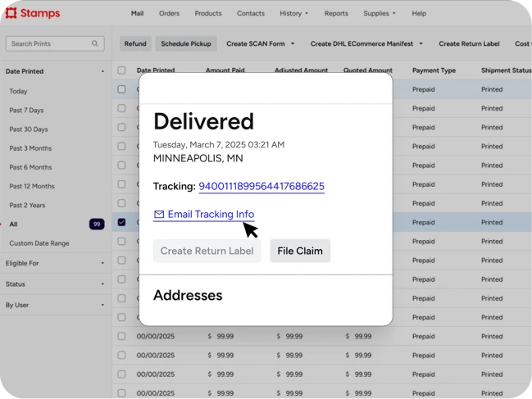Screen dimensions: 532x399
Task: Filter by Past 3 Months
Action: point(30,148)
